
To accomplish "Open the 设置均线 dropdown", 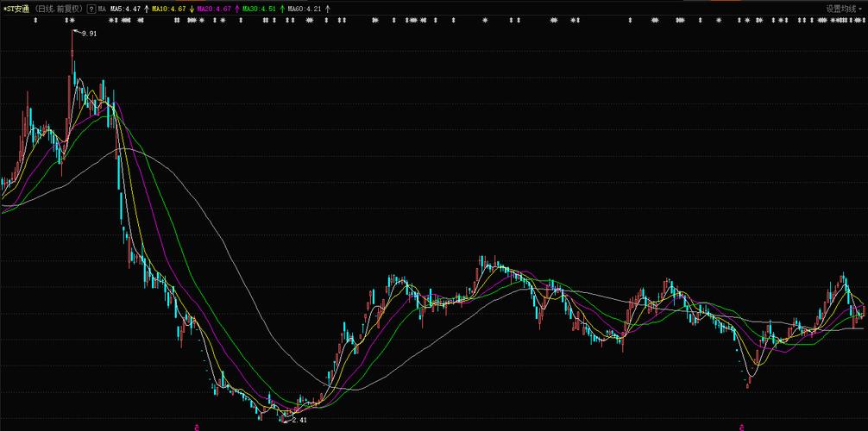I will tap(841, 9).
